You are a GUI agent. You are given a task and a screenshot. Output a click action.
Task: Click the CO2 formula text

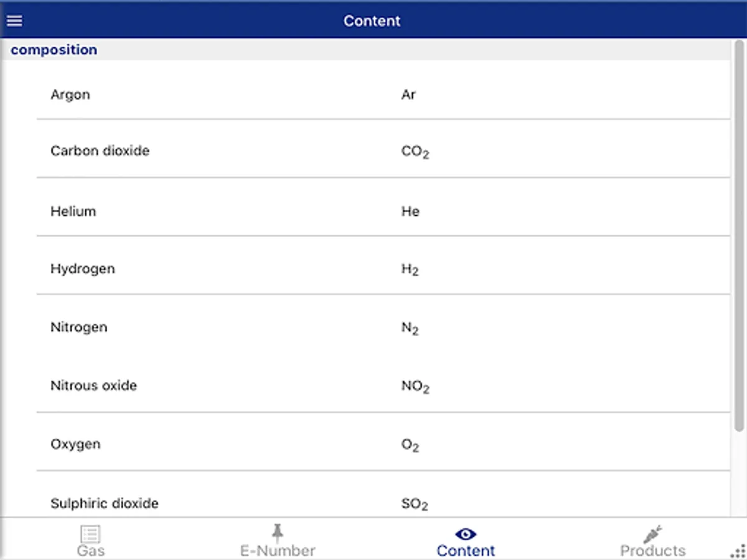(415, 152)
